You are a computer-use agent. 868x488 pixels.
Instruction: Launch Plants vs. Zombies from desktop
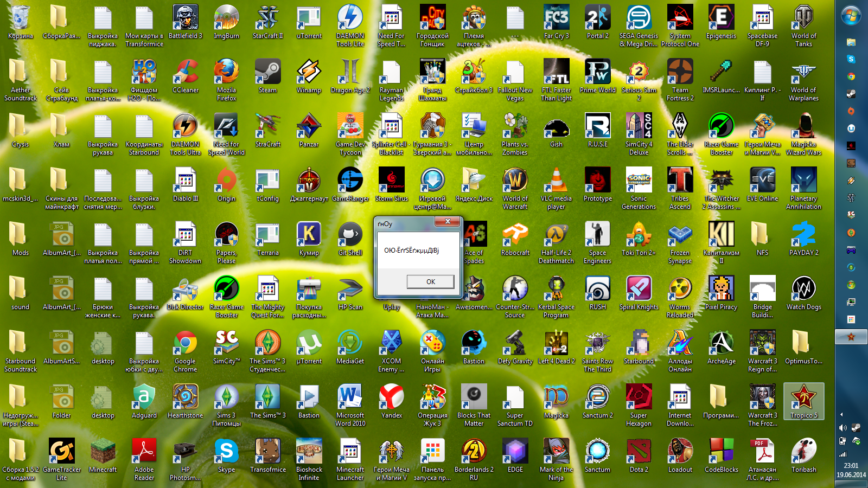(515, 134)
